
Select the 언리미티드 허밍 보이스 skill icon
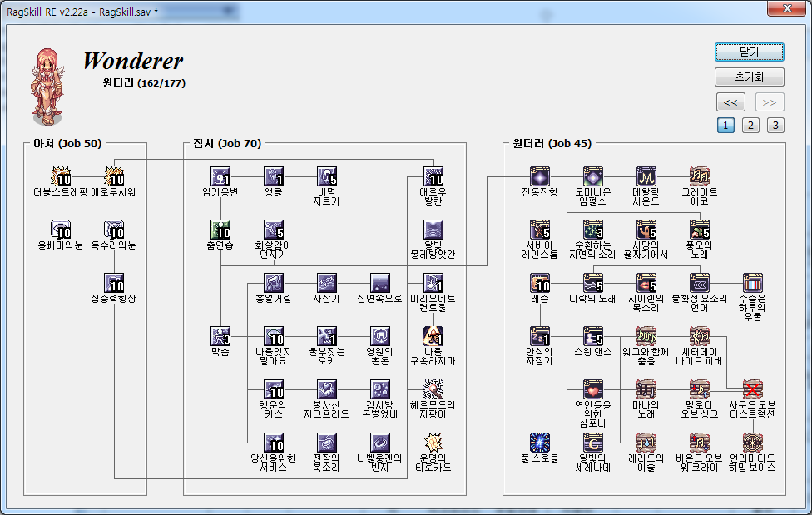coord(753,443)
